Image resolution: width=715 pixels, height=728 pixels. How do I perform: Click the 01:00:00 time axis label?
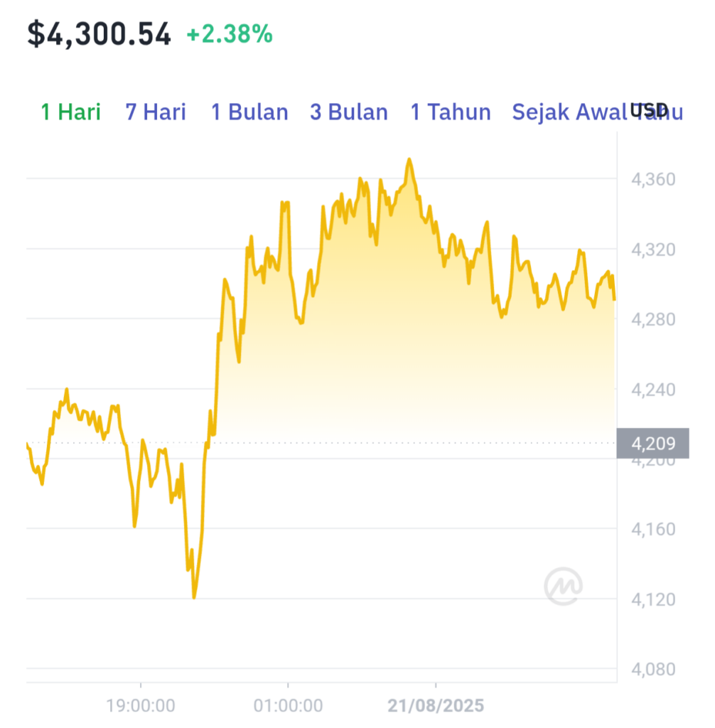[288, 706]
